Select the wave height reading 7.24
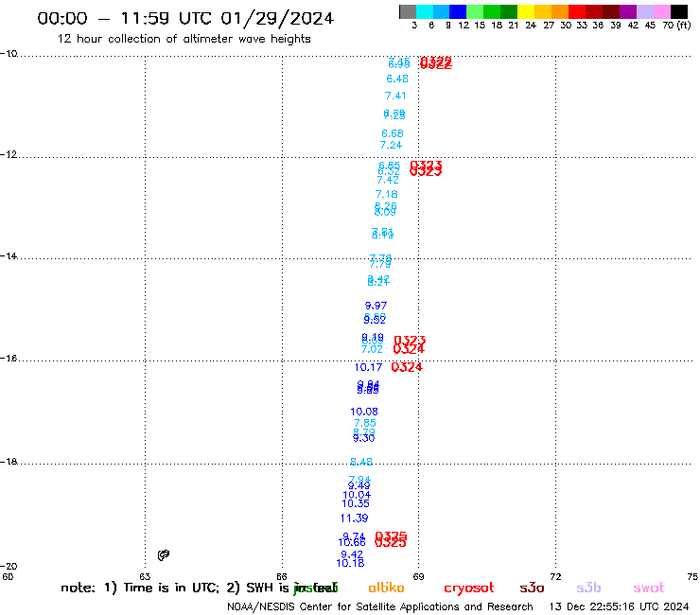Viewport: 700px width, 615px height. pos(391,145)
